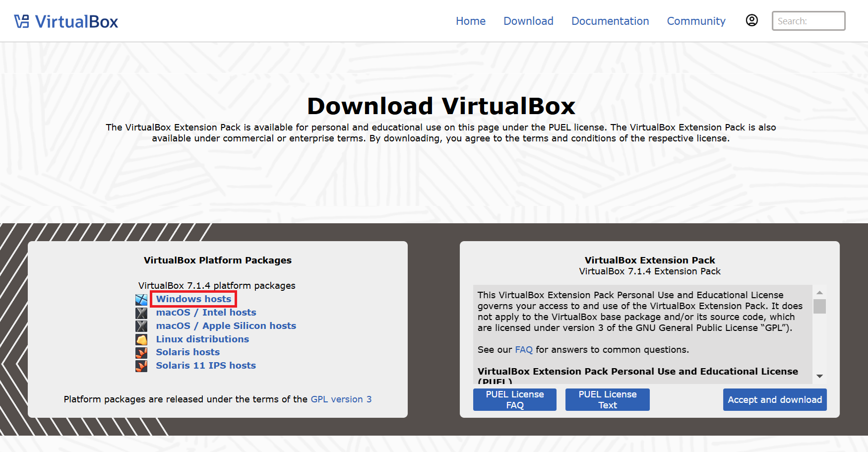This screenshot has width=868, height=452.
Task: Download the macOS / Intel hosts package
Action: click(206, 312)
